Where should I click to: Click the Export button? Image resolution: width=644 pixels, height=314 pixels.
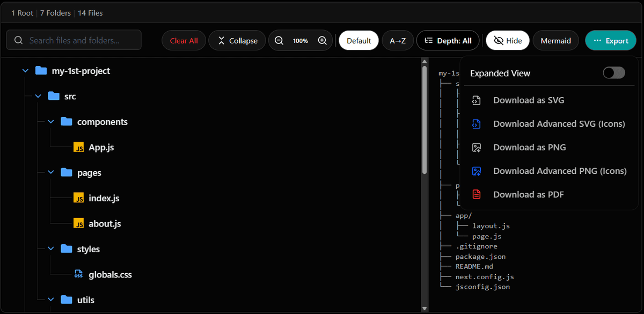611,41
